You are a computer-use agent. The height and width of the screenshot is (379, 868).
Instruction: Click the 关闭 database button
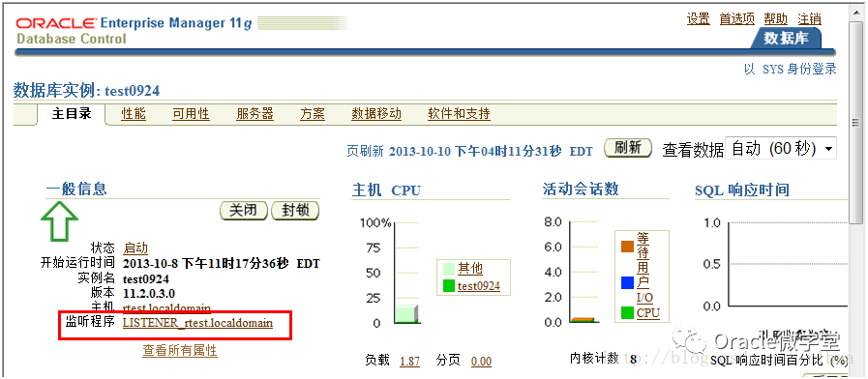click(x=244, y=210)
